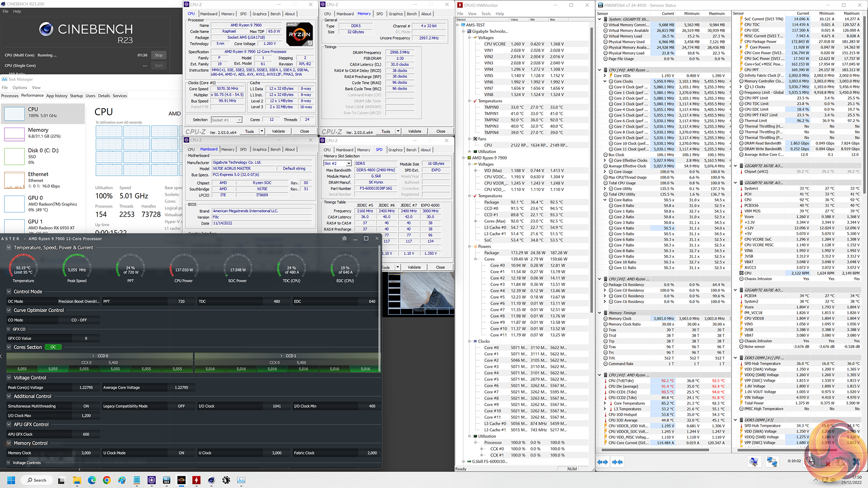The image size is (868, 488).
Task: Open Cinebench icon in taskbar
Action: (x=211, y=480)
